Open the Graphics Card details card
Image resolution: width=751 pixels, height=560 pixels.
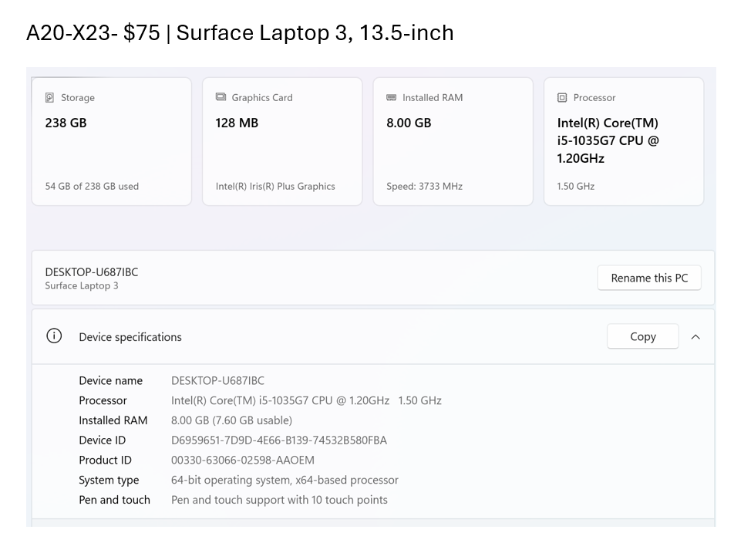tap(282, 140)
